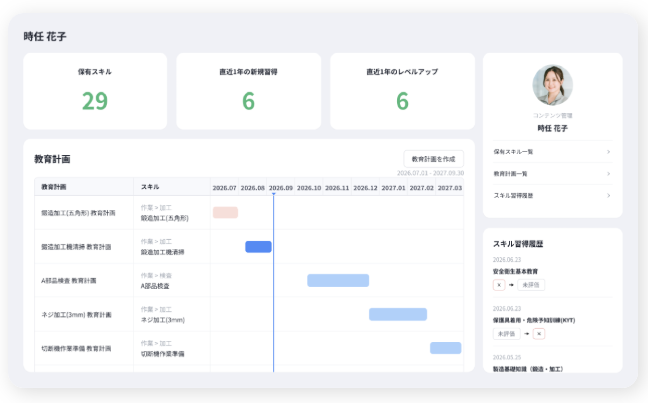Click the 2026.11 month column header
Viewport: 648px width, 403px height.
(337, 188)
